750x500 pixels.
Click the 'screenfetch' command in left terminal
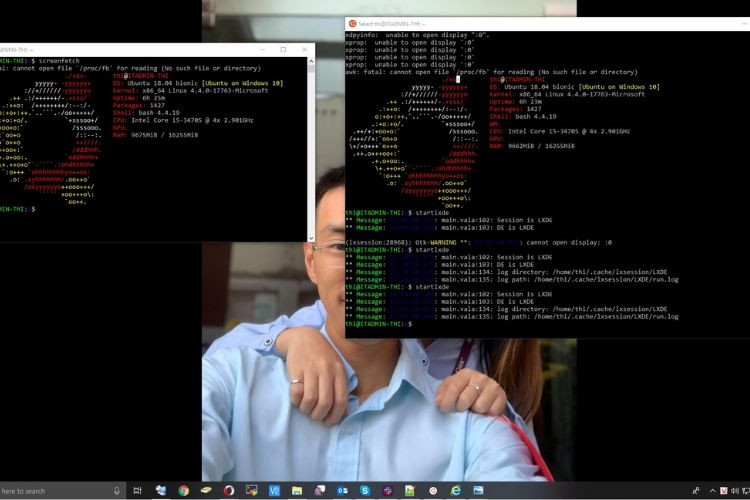59,61
